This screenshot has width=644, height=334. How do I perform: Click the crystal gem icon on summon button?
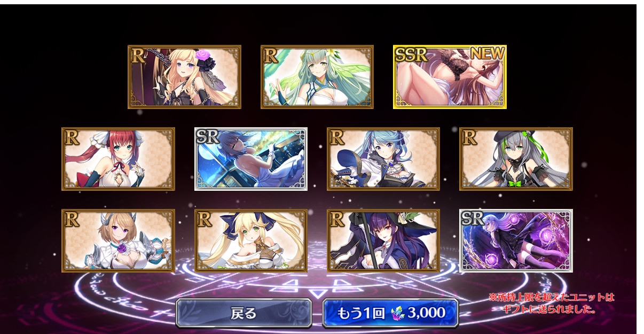pos(397,313)
